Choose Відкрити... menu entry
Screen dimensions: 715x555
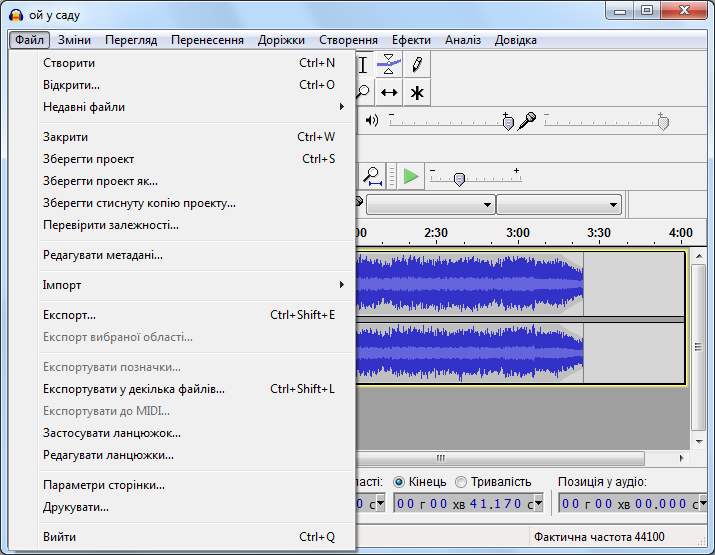197,85
